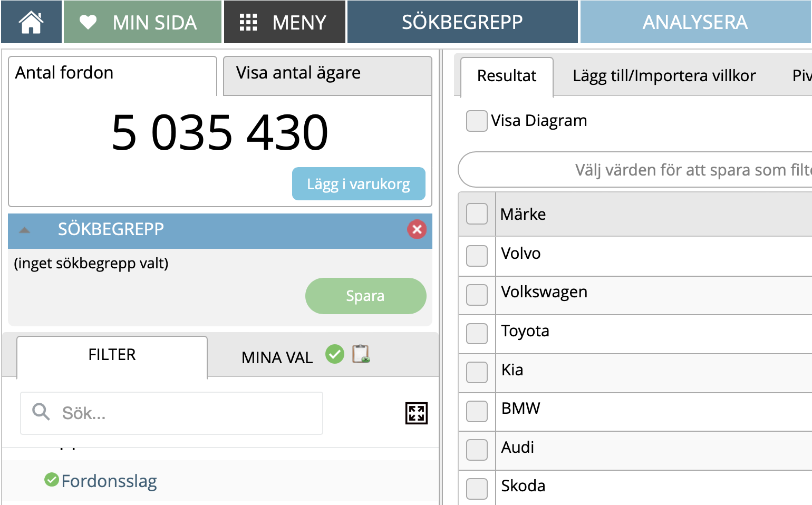Expand filter panel to fullscreen

(x=416, y=413)
